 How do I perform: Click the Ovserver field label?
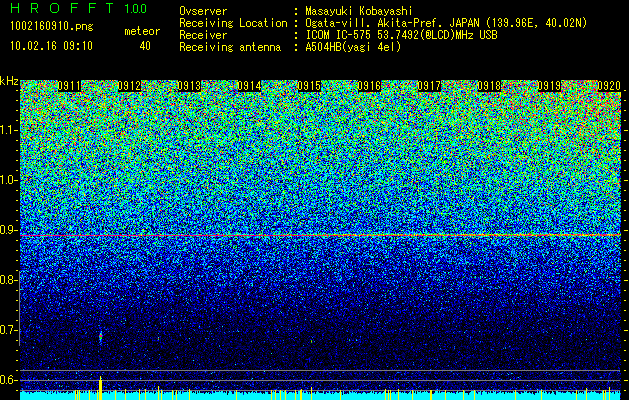coord(203,11)
